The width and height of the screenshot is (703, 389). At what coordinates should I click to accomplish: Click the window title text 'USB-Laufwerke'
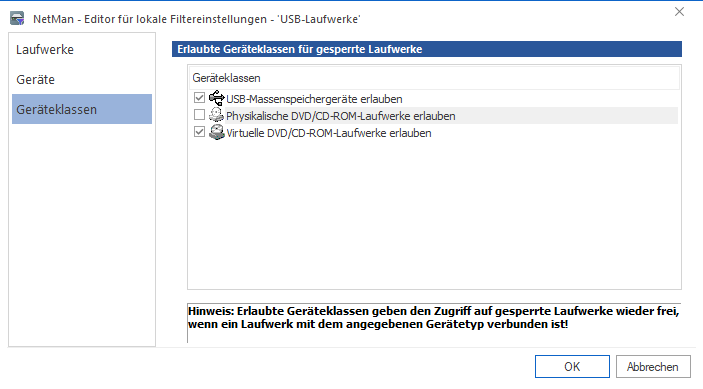coord(319,19)
